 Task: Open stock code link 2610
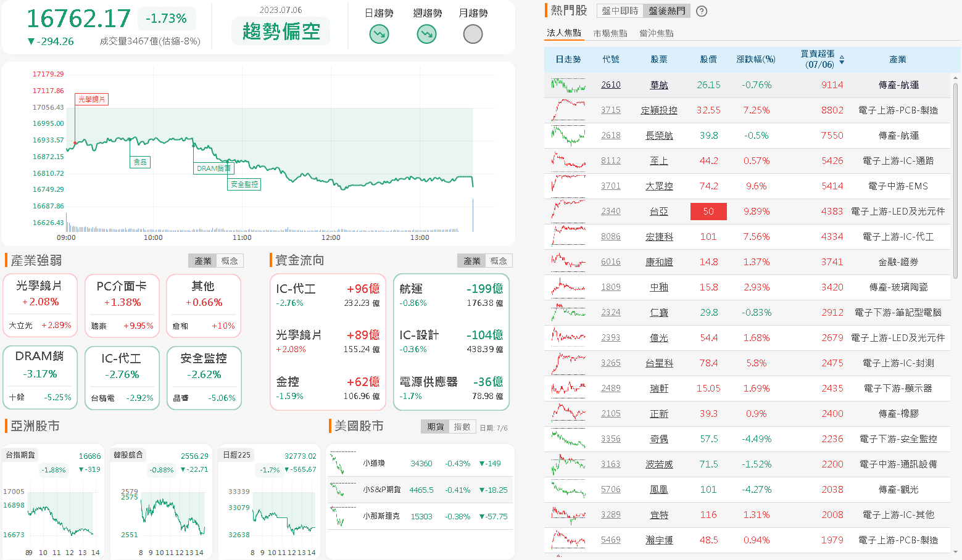[x=611, y=85]
